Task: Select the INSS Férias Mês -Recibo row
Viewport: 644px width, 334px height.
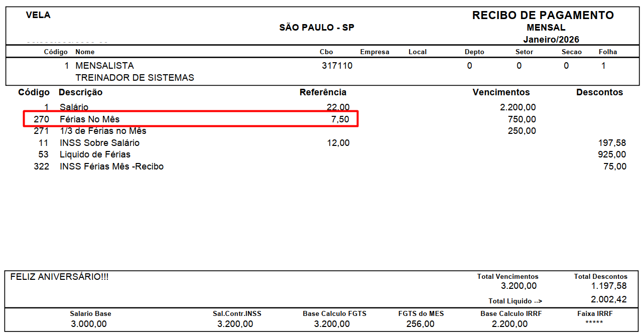Action: 111,166
